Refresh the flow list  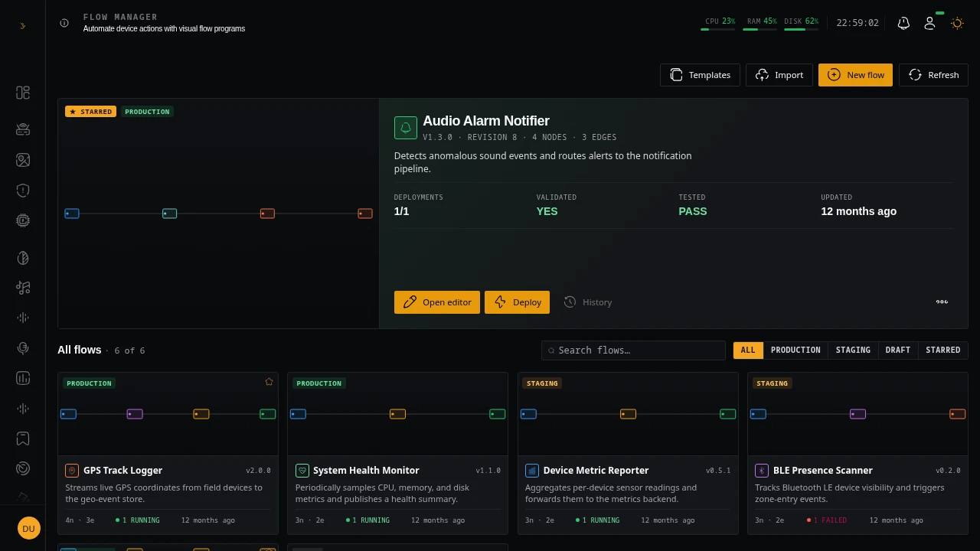[933, 75]
